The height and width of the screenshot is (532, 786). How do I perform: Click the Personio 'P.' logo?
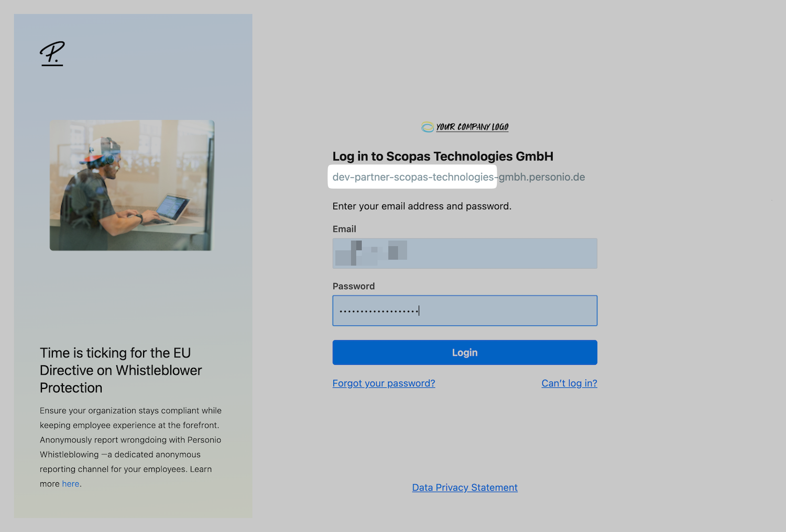pos(52,53)
